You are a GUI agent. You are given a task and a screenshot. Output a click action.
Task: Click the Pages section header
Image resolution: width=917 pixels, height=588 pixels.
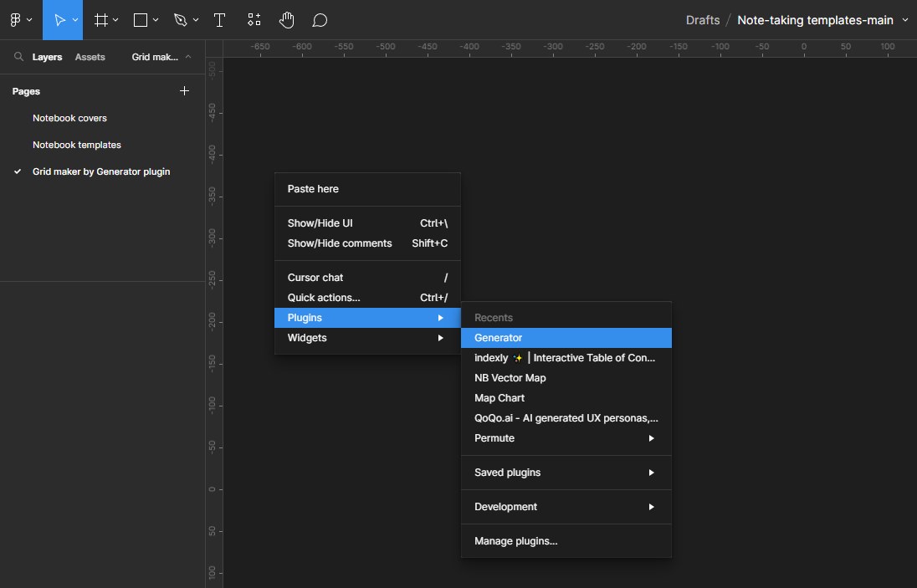(x=26, y=91)
